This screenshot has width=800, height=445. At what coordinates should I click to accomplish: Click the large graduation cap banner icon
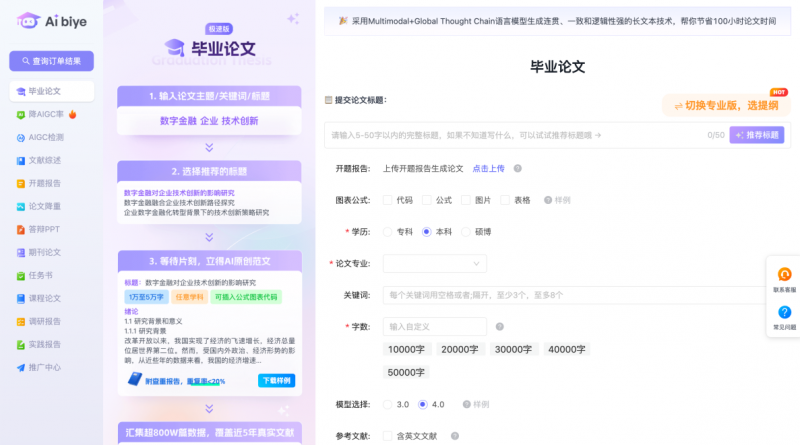pos(174,48)
